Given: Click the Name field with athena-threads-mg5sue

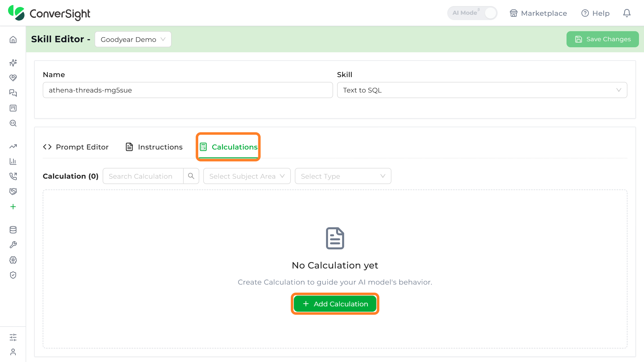Looking at the screenshot, I should [x=188, y=90].
